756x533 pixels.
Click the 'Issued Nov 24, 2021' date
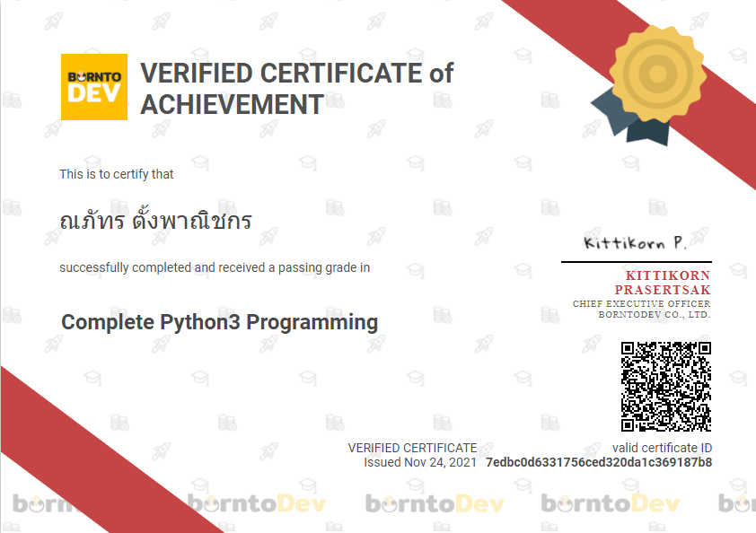coord(420,462)
